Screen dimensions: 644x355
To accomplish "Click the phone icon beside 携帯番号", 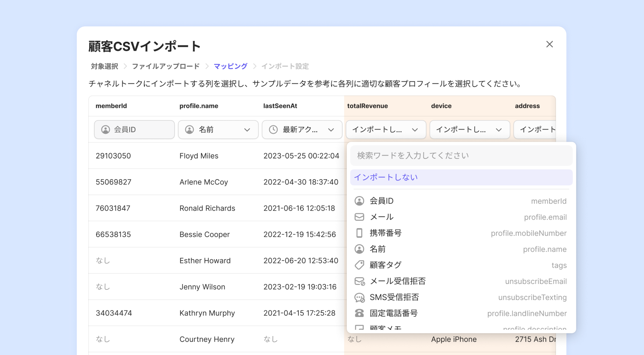I will [359, 233].
